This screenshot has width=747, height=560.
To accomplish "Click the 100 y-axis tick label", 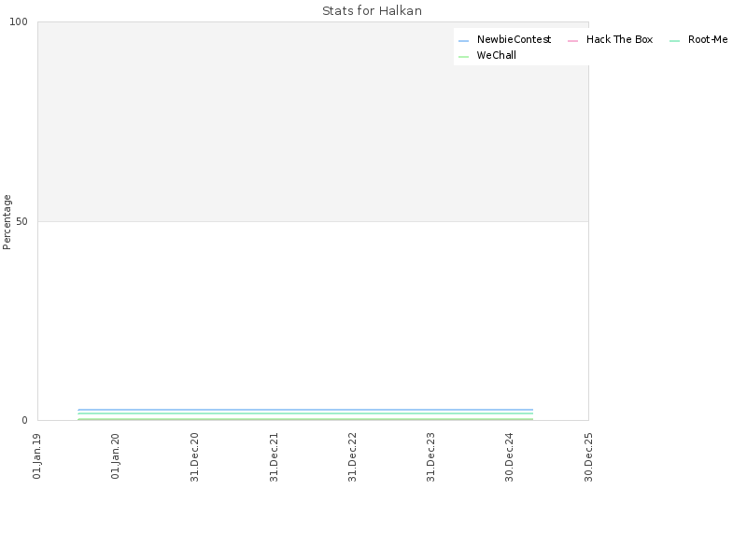I will [x=19, y=21].
